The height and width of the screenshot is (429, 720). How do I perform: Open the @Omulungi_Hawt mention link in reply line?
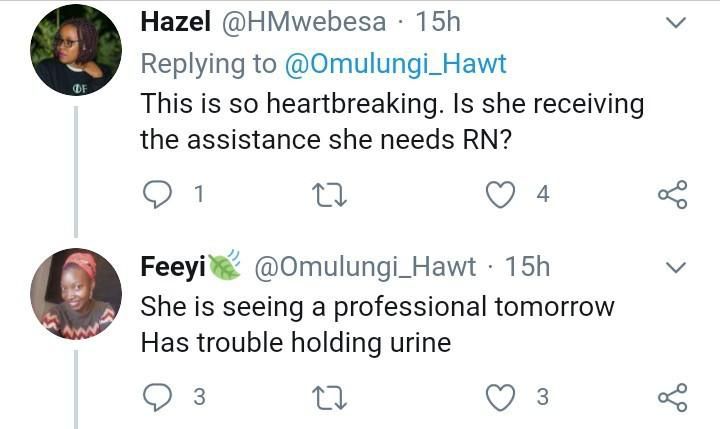coord(397,64)
